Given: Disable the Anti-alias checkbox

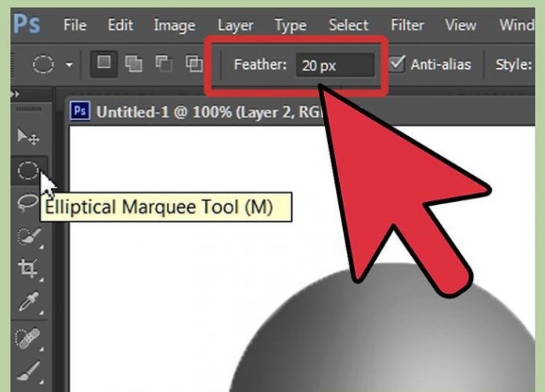Looking at the screenshot, I should [399, 63].
